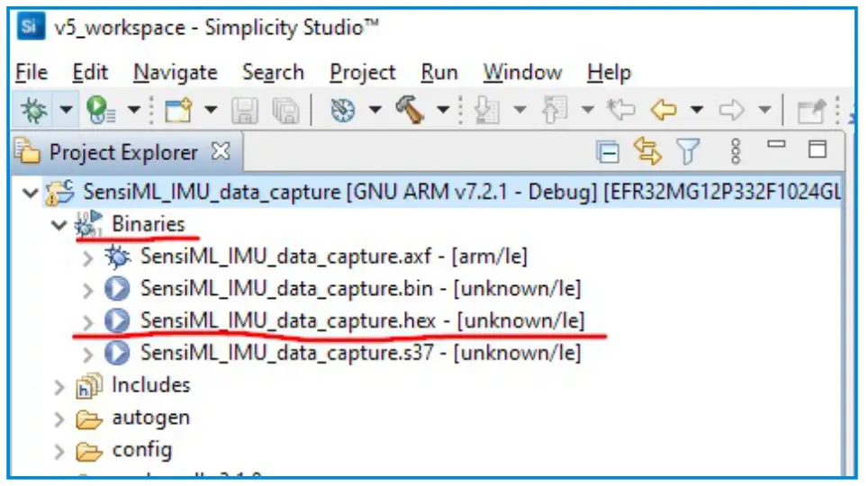Click the yellow Back arrow icon
Screen dimensions: 868x486
tap(664, 110)
